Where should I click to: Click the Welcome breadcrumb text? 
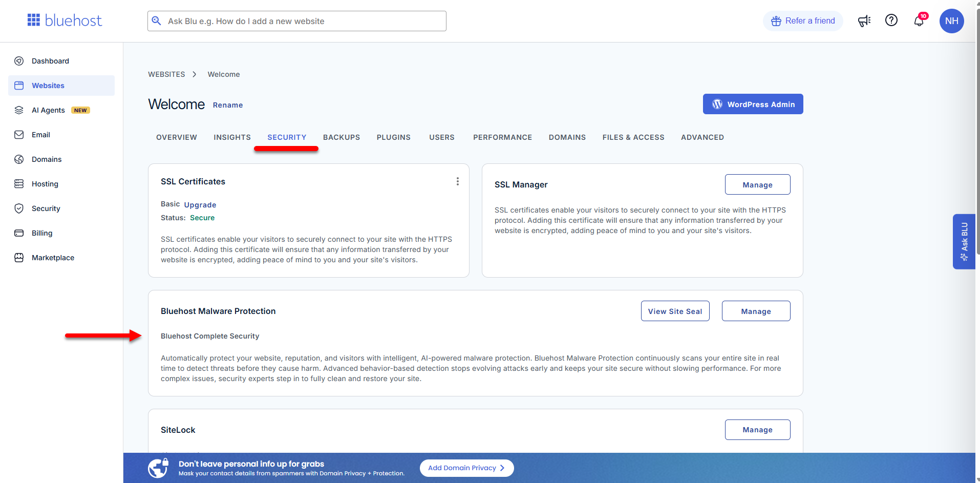click(224, 74)
